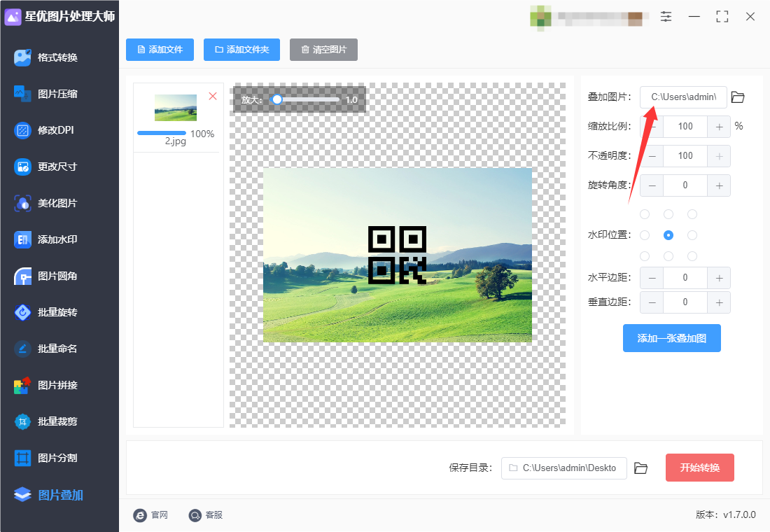770x532 pixels.
Task: Click the 添加文件夹 add folder button
Action: 241,50
